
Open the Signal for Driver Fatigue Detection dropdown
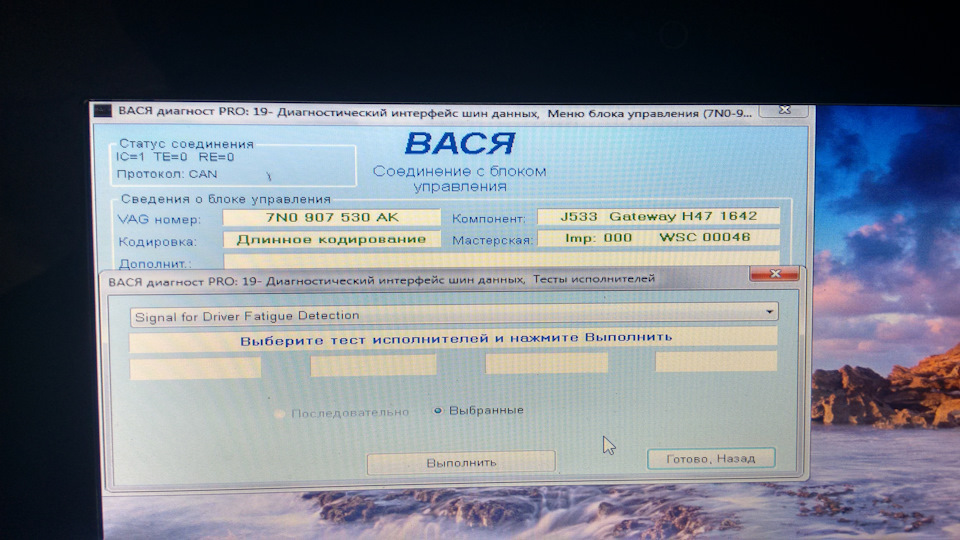[x=454, y=314]
